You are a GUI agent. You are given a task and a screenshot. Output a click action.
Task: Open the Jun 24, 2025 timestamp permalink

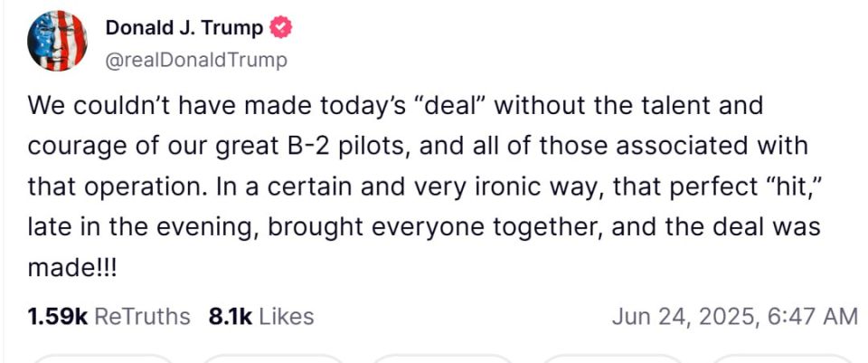[735, 317]
